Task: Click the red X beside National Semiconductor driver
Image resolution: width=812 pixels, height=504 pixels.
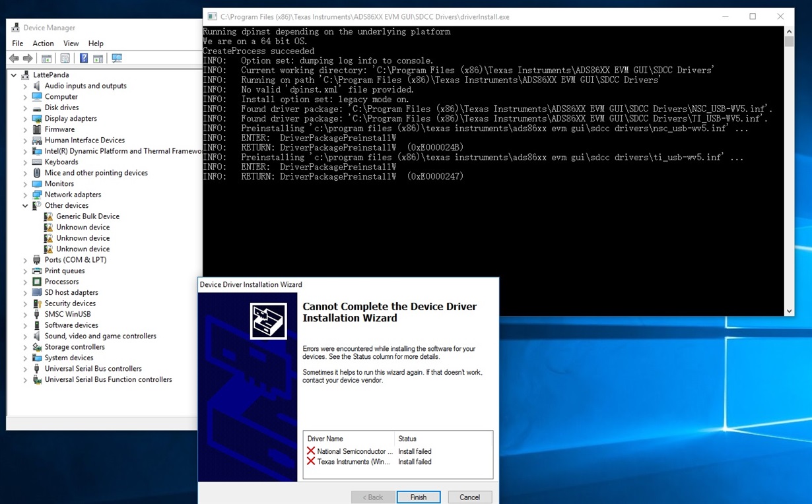Action: [x=311, y=451]
